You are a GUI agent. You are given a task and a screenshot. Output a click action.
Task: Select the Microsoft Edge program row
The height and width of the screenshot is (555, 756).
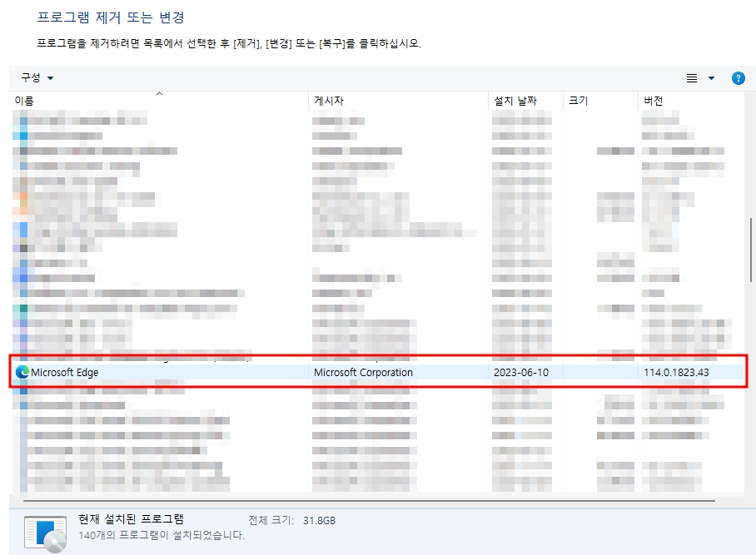[378, 372]
